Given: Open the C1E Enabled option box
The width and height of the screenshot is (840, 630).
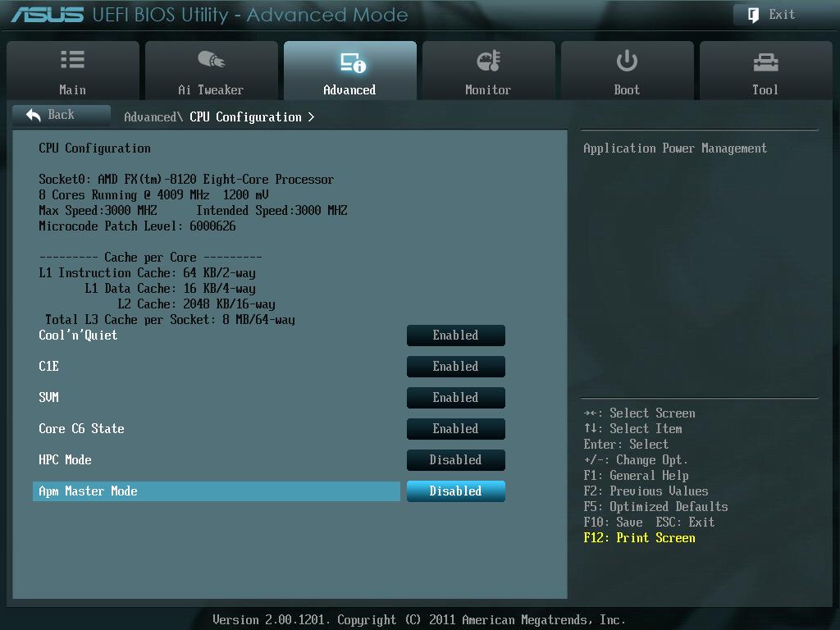Looking at the screenshot, I should pos(456,367).
